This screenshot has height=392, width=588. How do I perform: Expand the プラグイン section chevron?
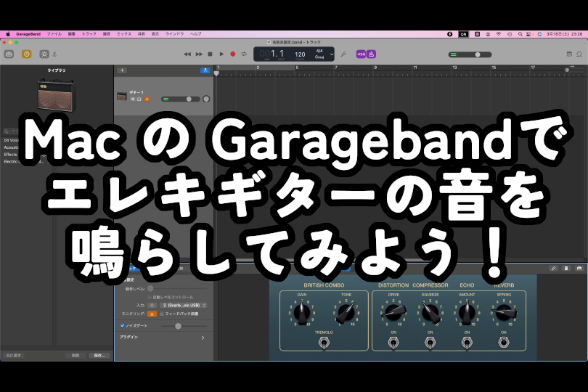pos(203,338)
